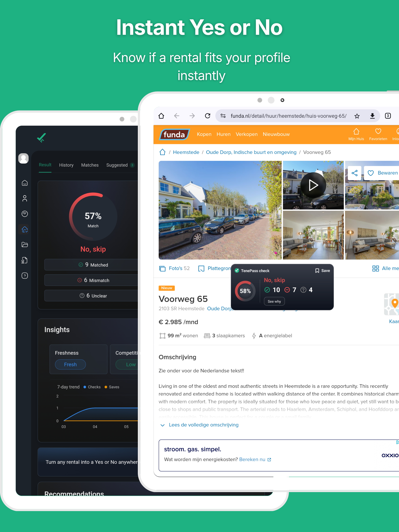
Task: Open Foto's 52 gallery link
Action: tap(174, 268)
